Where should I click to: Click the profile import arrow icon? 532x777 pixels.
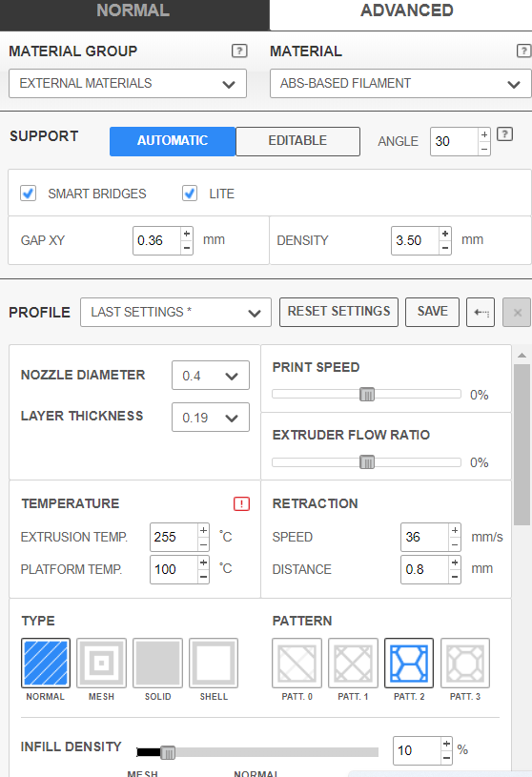481,312
